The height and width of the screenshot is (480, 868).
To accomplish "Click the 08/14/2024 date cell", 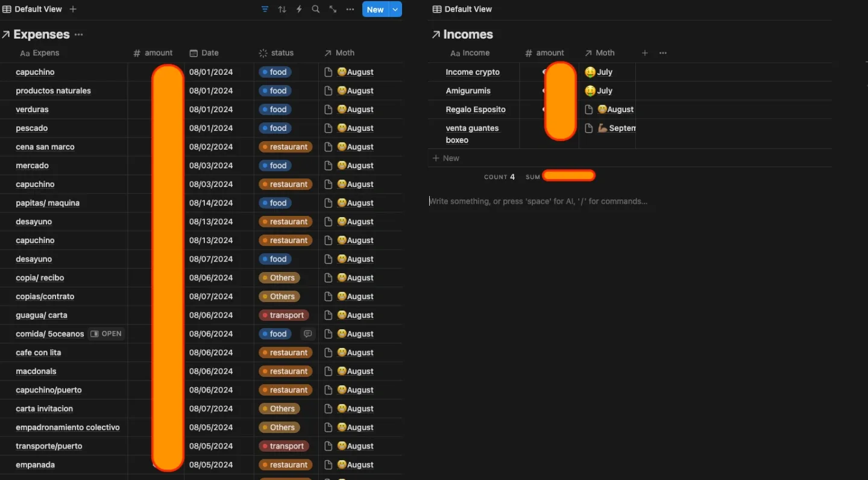I will tap(211, 203).
